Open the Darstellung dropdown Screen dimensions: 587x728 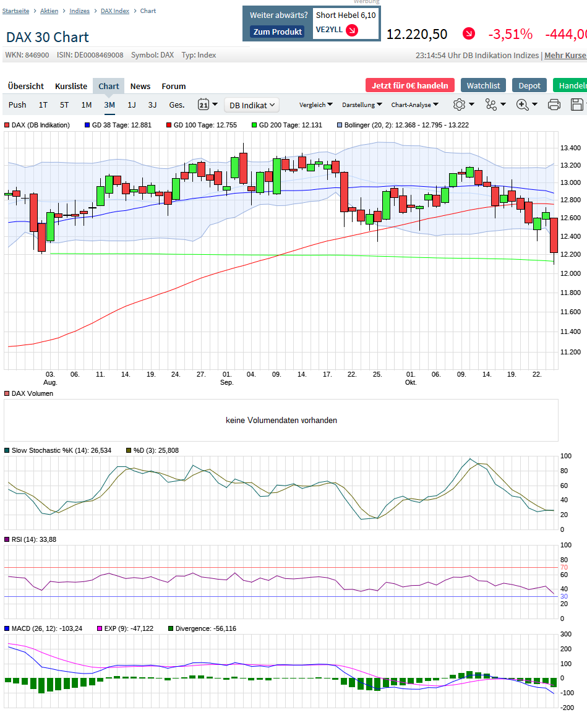(363, 105)
